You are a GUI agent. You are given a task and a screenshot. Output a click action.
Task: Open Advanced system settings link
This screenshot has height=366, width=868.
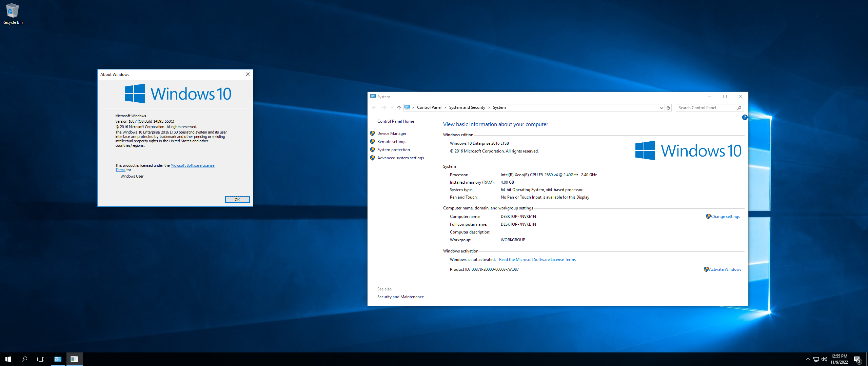click(x=400, y=158)
